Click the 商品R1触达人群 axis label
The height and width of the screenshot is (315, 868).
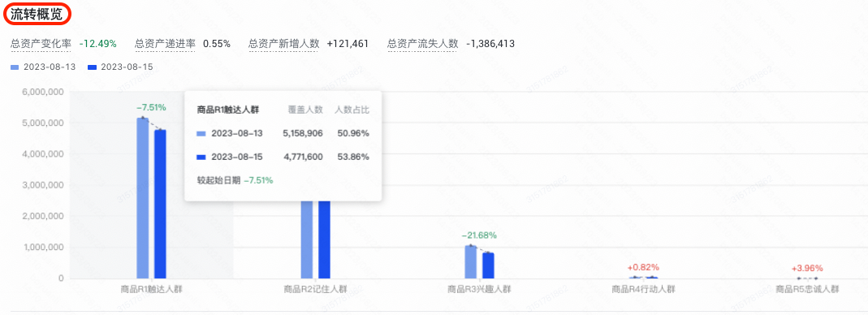click(x=151, y=289)
